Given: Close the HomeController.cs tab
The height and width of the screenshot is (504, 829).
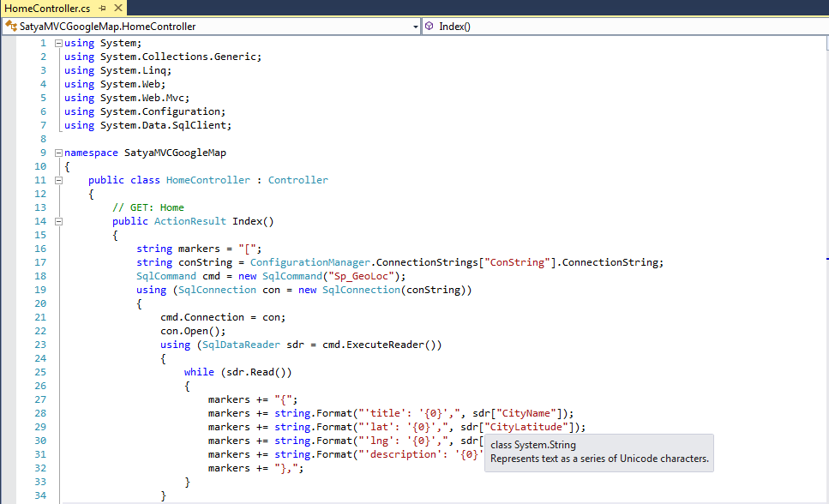Looking at the screenshot, I should 117,8.
